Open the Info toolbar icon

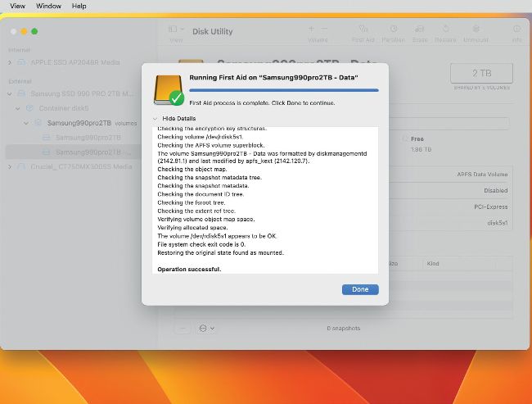click(516, 31)
